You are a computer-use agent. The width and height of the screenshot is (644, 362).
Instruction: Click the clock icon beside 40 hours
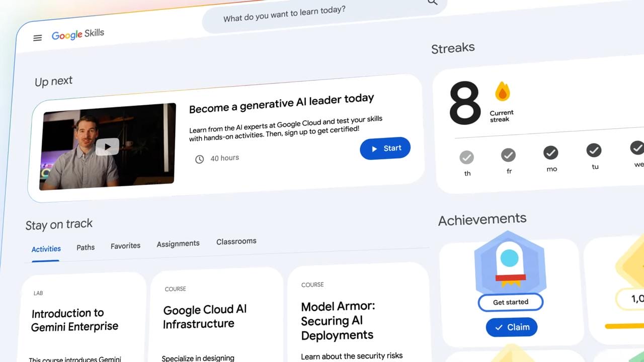pos(199,159)
